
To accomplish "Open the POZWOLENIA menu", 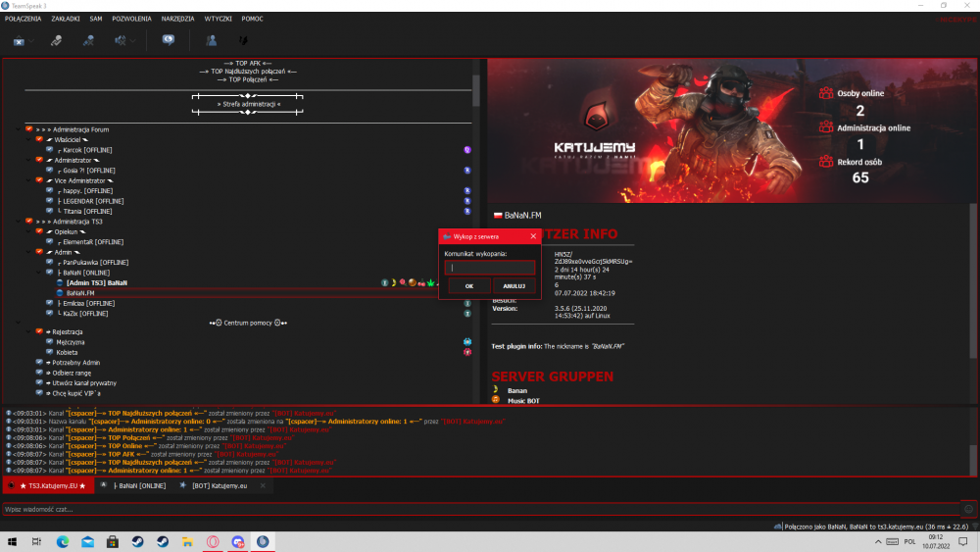I will click(132, 19).
